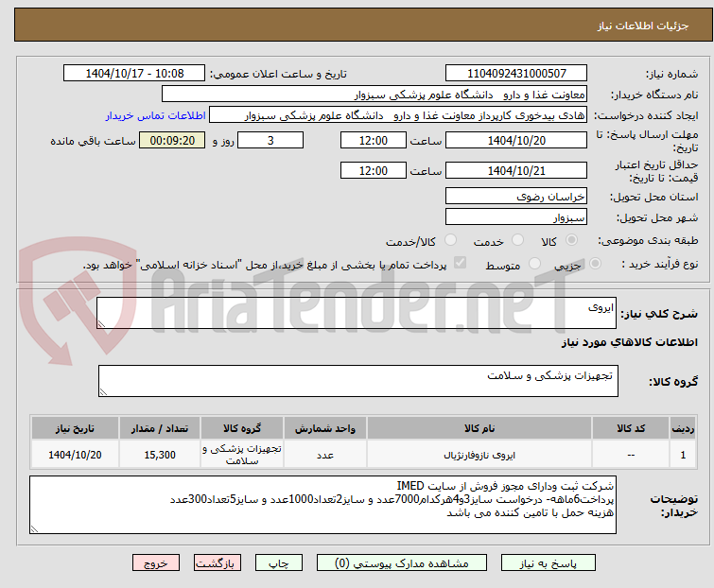Click the table date cell 1404/10/20
Viewport: 714px width, 588px height.
75,454
